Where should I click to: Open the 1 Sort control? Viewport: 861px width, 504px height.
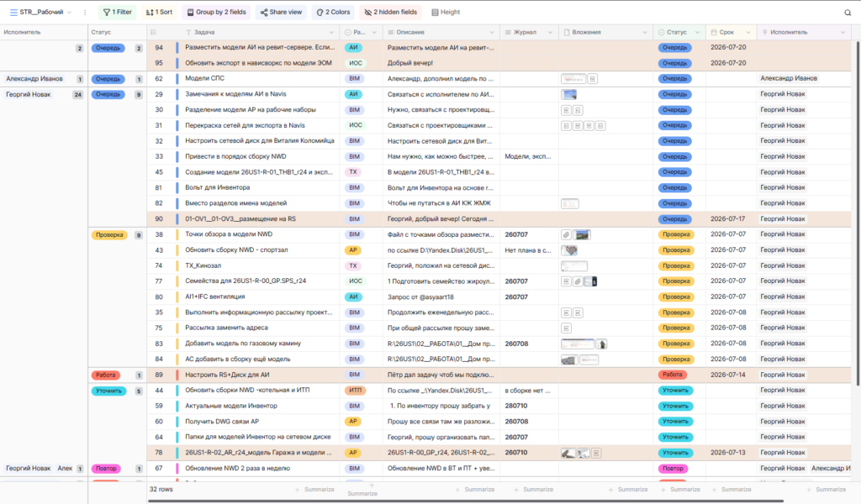pos(159,12)
